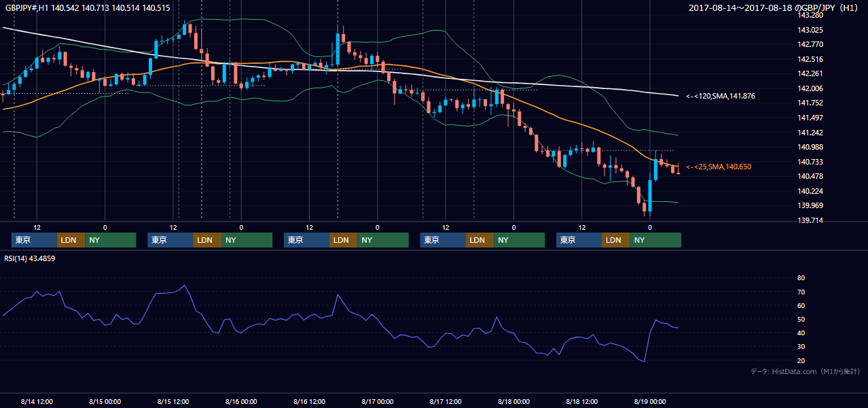Click price axis value 139.969

point(810,205)
